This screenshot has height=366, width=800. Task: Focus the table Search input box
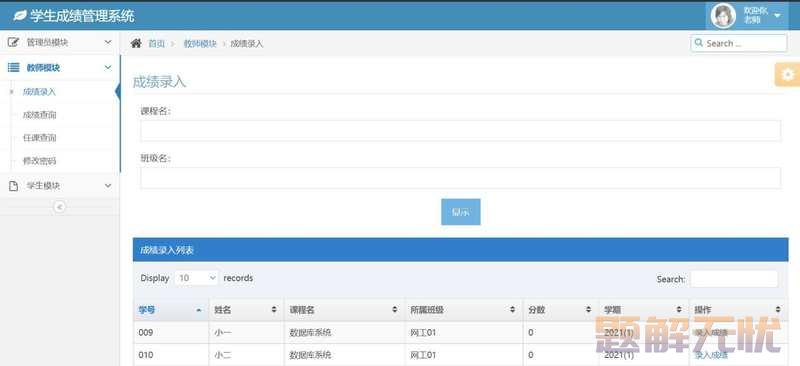(x=734, y=279)
